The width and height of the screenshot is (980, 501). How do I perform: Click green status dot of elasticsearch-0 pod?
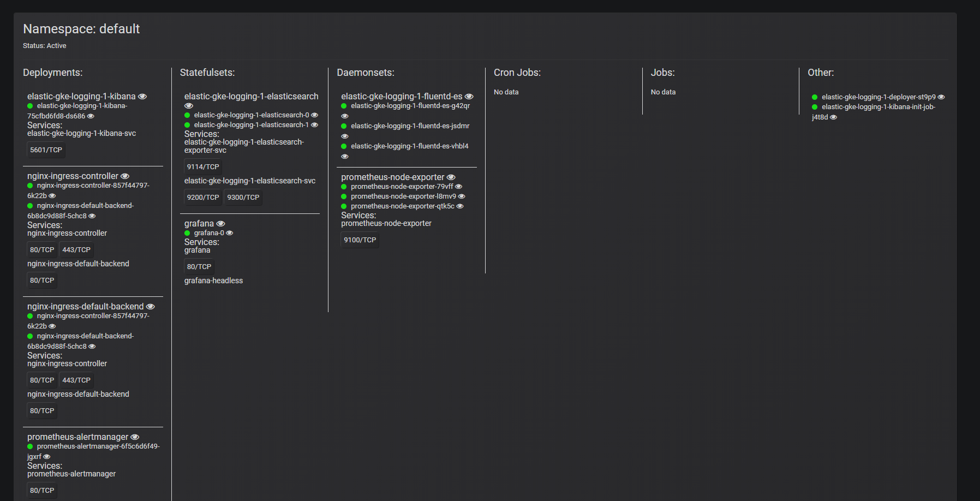tap(187, 115)
